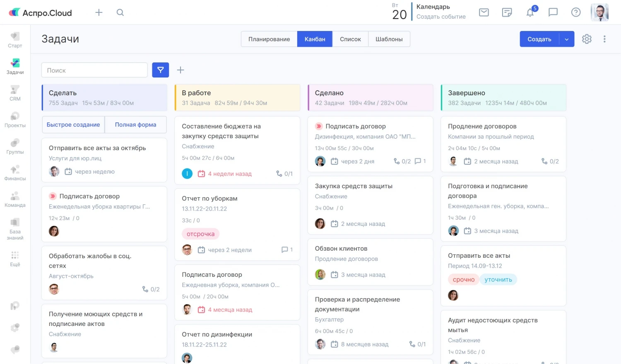
Task: Expand the Создать dropdown arrow
Action: tap(567, 39)
